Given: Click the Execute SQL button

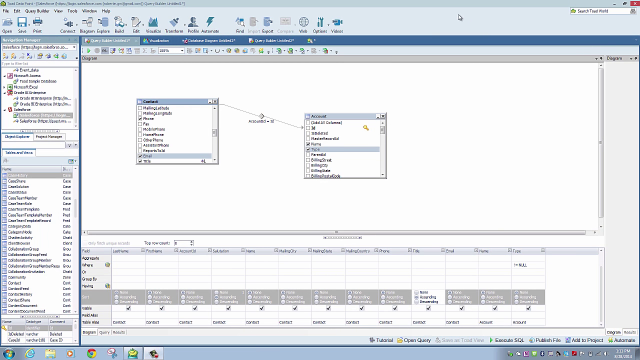Looking at the screenshot, I should pyautogui.click(x=507, y=340).
